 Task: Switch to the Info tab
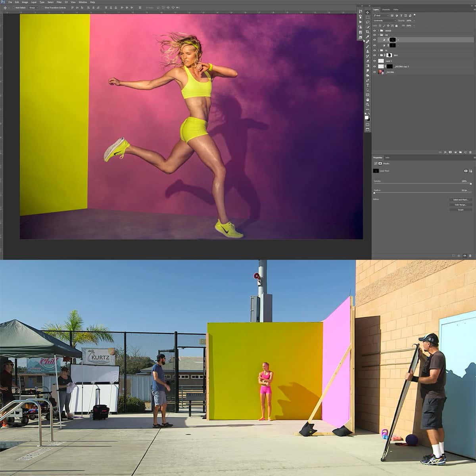click(x=387, y=157)
